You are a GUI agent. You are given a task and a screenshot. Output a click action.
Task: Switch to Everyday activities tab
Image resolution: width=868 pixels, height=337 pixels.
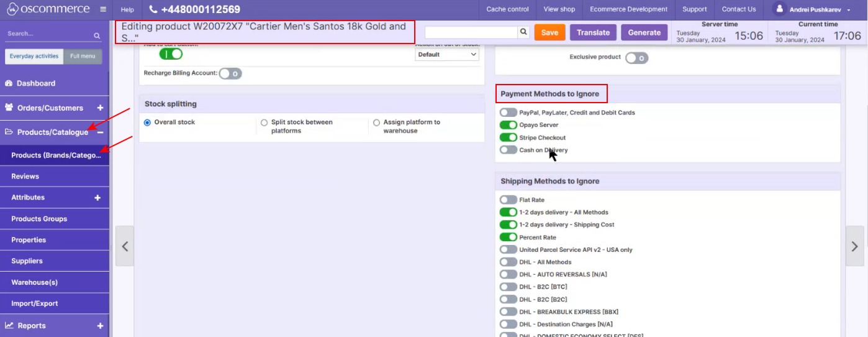tap(34, 56)
